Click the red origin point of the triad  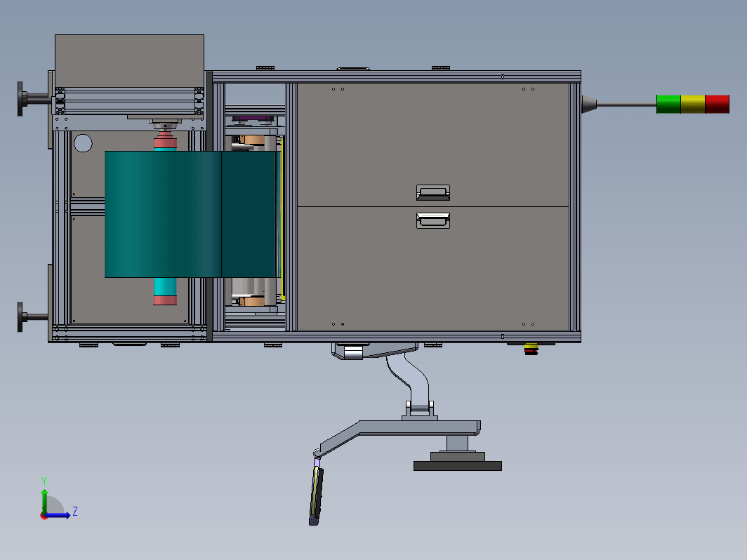pos(44,516)
